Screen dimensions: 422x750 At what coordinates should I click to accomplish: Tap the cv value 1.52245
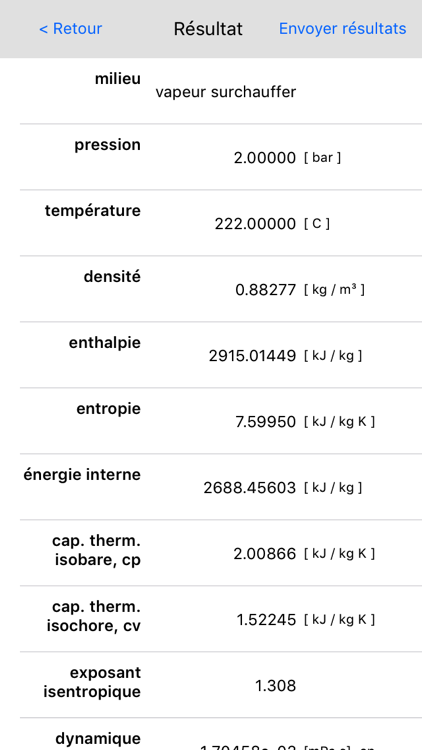click(x=267, y=620)
